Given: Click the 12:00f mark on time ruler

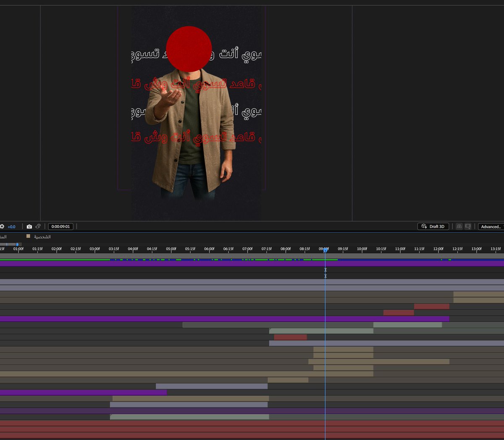Looking at the screenshot, I should pyautogui.click(x=438, y=249).
